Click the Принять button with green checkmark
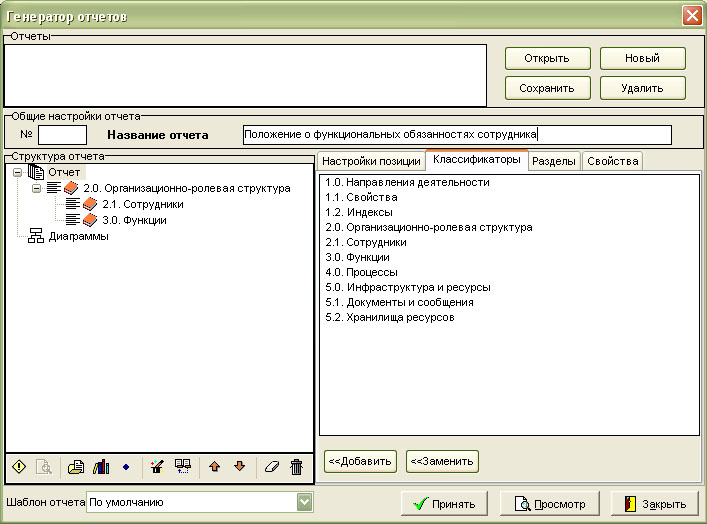This screenshot has width=707, height=524. [x=444, y=503]
